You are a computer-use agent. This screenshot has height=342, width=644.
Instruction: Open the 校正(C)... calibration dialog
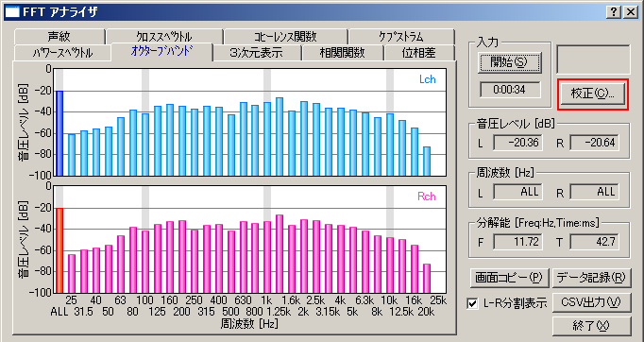point(593,94)
